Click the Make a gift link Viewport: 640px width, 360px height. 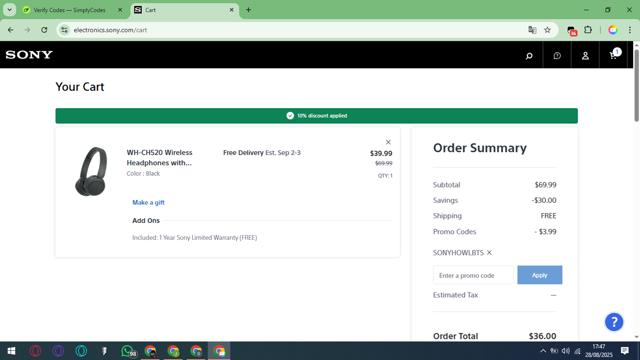coord(148,202)
